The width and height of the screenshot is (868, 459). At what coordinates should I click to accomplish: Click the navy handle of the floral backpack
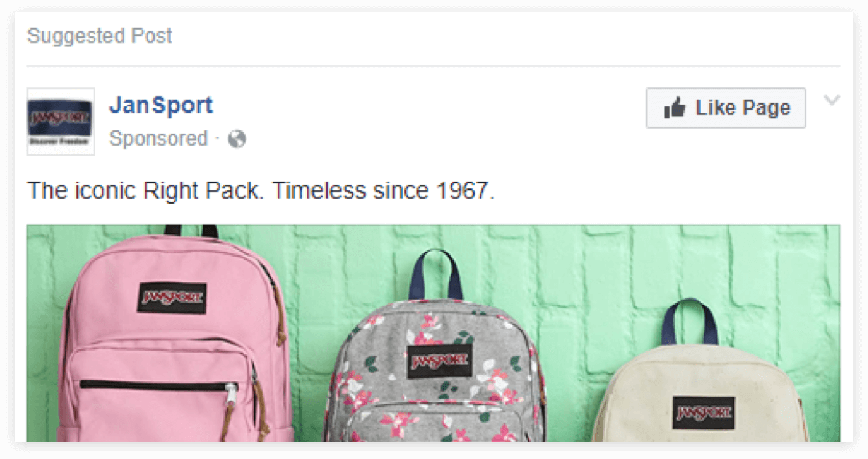pos(436,274)
